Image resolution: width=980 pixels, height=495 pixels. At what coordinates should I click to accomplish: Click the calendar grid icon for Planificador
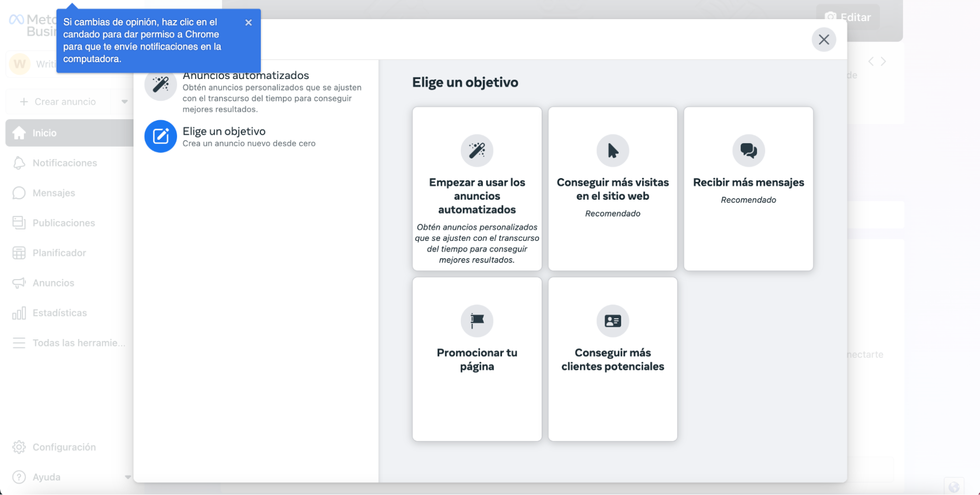pyautogui.click(x=19, y=253)
